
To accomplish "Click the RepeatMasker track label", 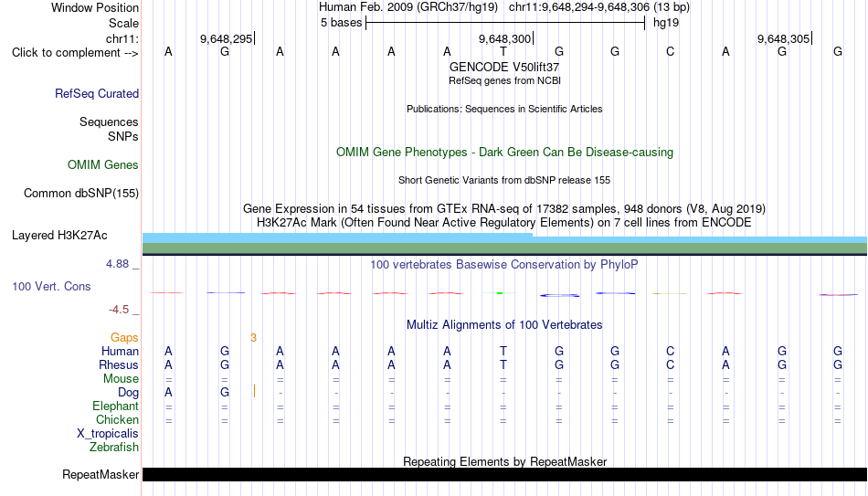I will pyautogui.click(x=101, y=474).
